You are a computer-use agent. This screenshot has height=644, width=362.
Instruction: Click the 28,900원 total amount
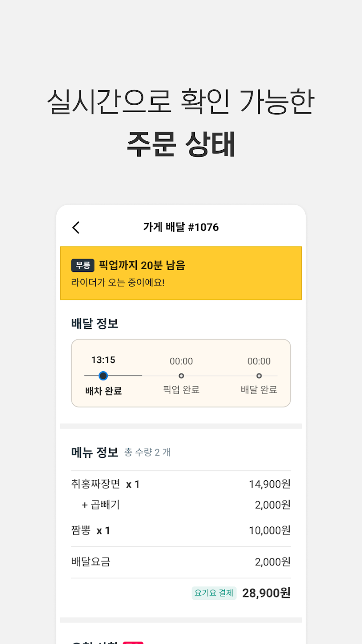tap(266, 593)
